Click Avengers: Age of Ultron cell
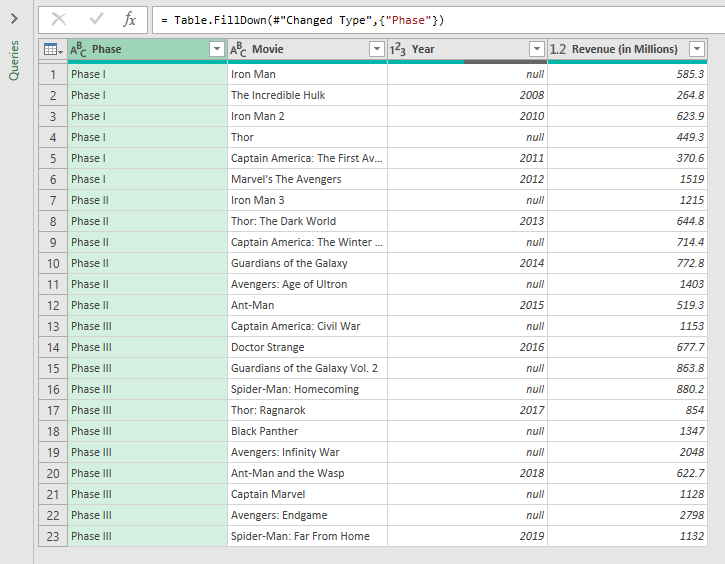 coord(307,284)
